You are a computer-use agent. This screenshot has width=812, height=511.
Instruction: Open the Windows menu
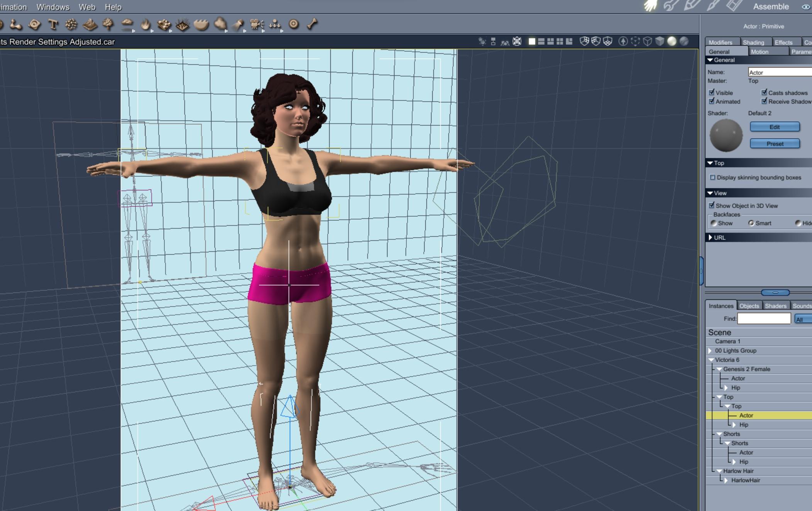pos(53,7)
